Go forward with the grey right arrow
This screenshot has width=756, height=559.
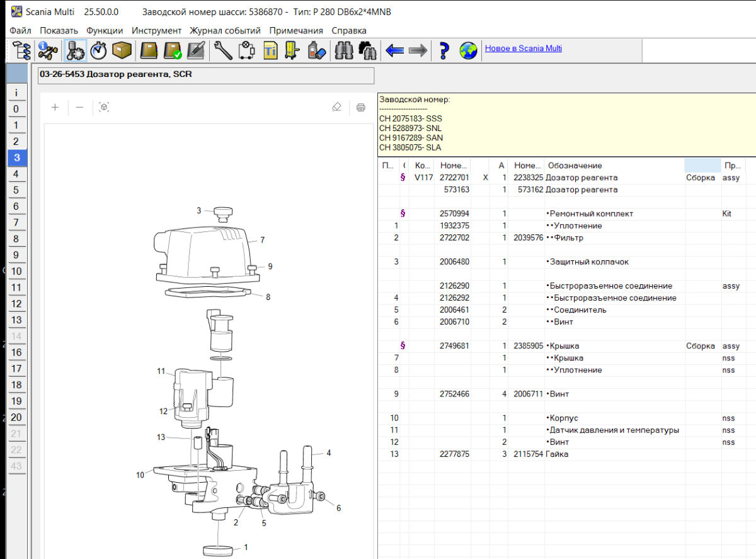tap(418, 50)
